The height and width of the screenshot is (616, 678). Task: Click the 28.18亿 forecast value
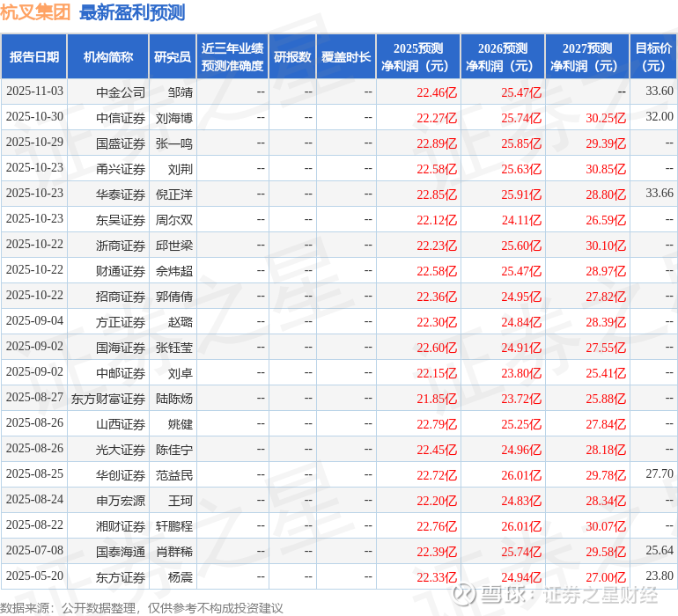[606, 449]
